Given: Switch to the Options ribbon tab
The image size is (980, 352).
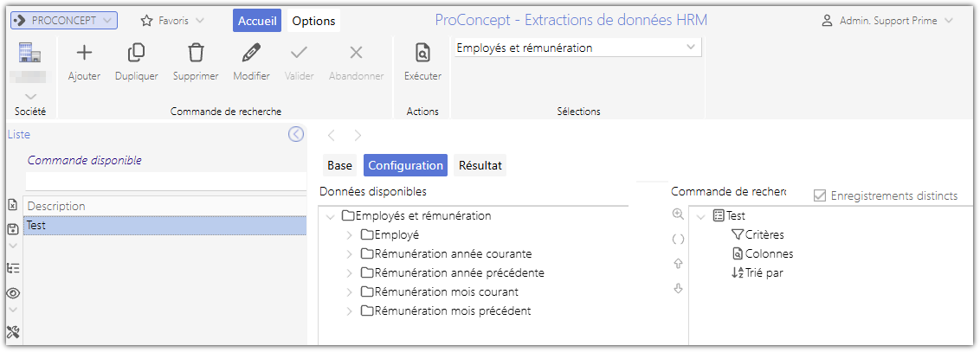Looking at the screenshot, I should (x=313, y=21).
